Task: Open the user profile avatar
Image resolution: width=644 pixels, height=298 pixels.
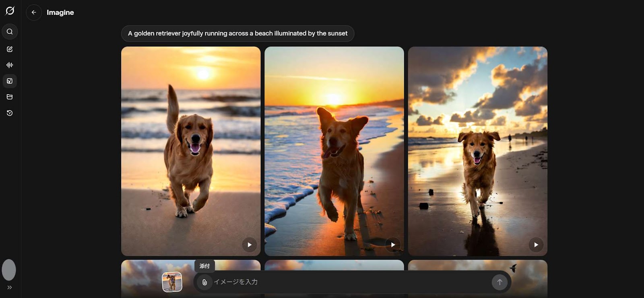Action: 9,270
